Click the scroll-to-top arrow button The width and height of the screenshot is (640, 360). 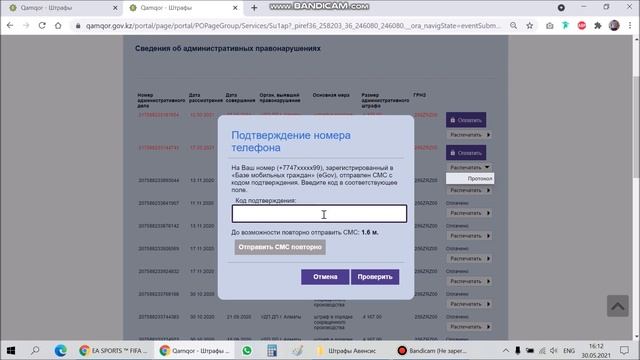[618, 306]
